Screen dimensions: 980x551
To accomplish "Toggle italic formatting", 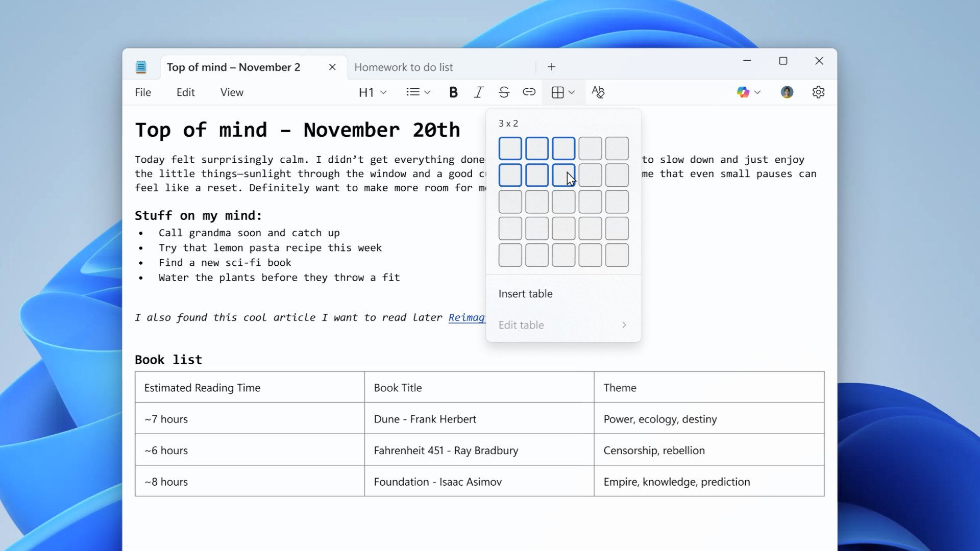I will tap(478, 92).
